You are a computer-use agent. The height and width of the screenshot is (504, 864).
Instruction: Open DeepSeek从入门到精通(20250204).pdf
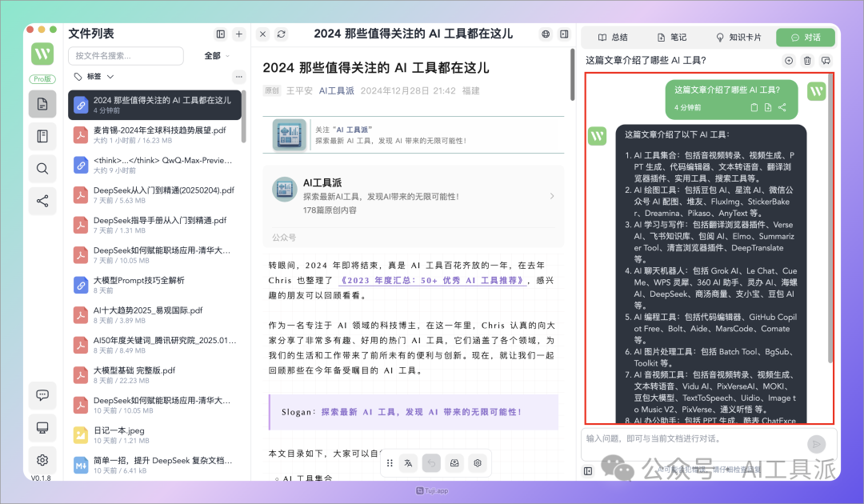click(155, 195)
